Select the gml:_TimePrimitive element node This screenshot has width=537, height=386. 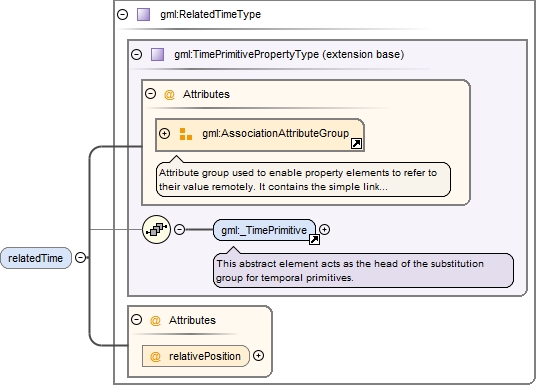(x=264, y=230)
